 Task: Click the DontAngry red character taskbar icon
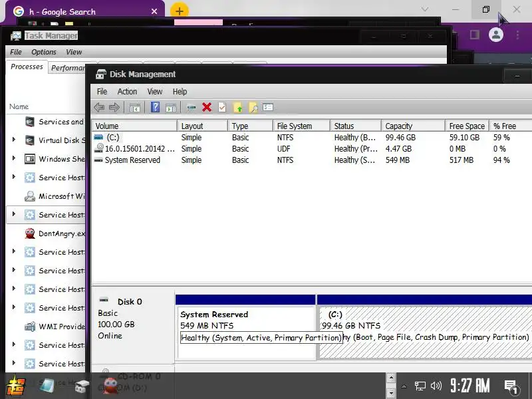pyautogui.click(x=110, y=386)
